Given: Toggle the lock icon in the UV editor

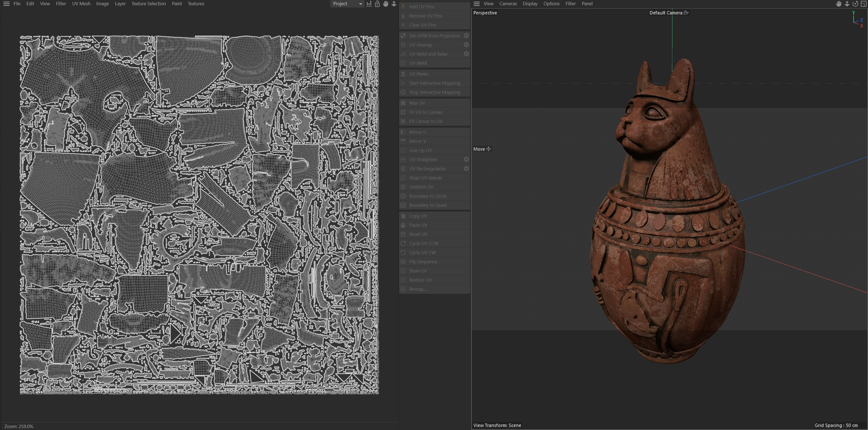Looking at the screenshot, I should (377, 4).
